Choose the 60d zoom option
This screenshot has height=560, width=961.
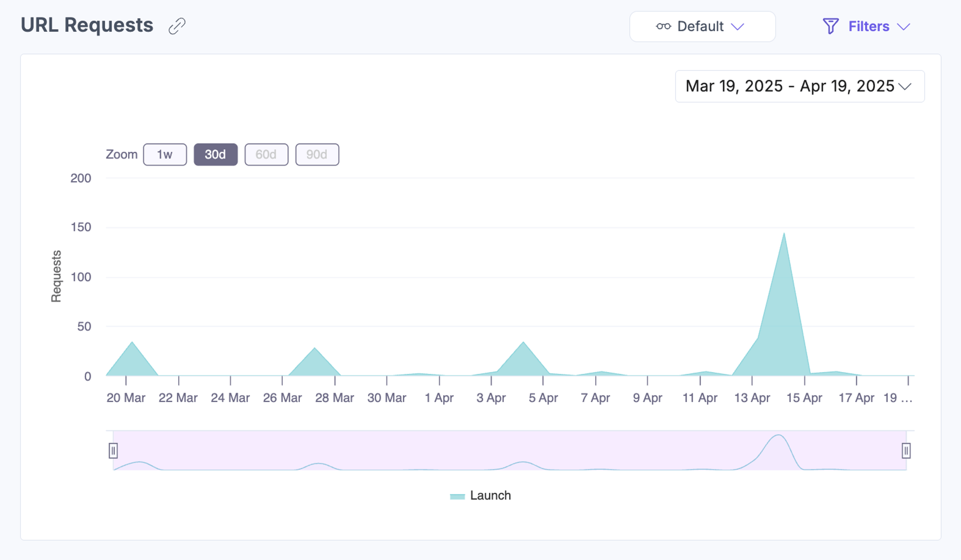tap(266, 154)
